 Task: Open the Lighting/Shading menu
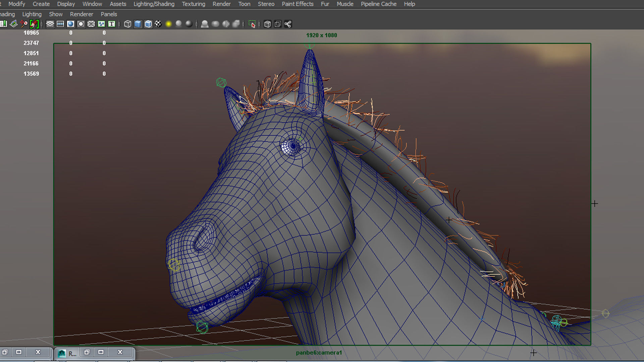154,4
